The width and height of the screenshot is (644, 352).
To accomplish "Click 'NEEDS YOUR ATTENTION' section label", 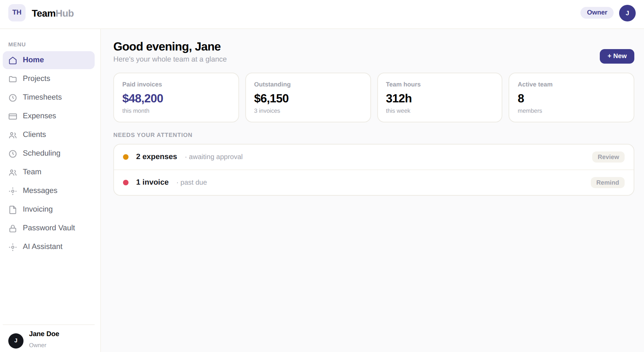I will [153, 135].
